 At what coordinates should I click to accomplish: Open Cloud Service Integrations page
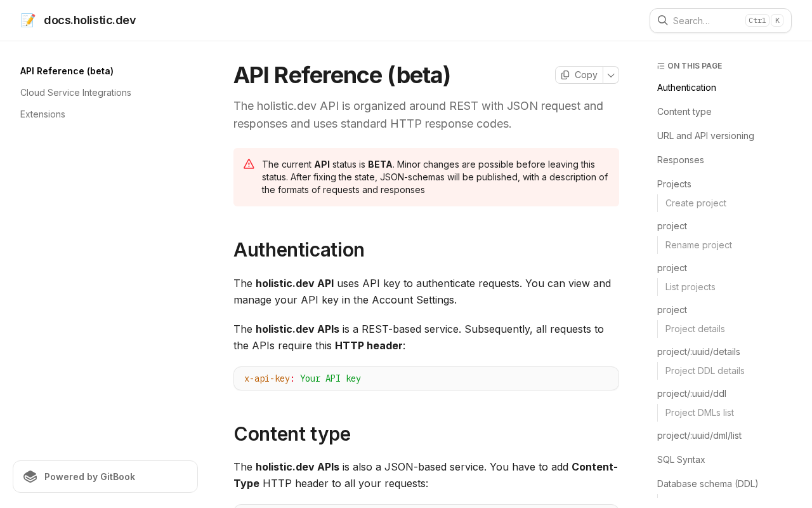coord(75,93)
